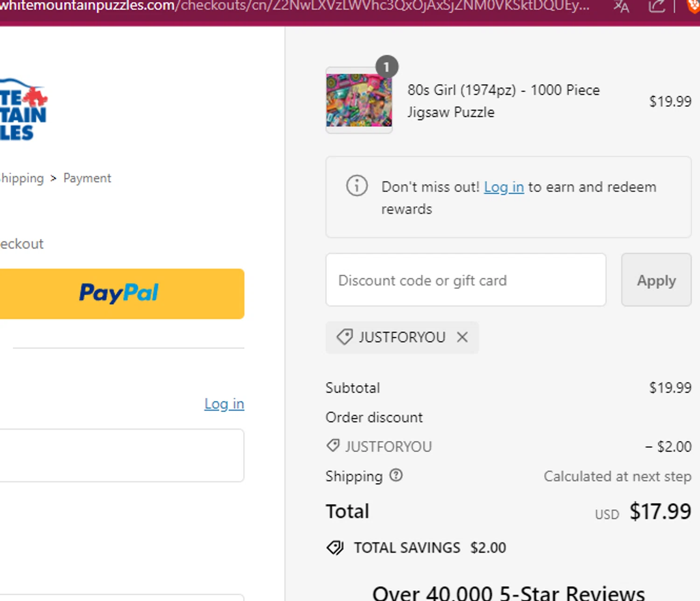Click Log in link in rewards notice
700x601 pixels.
[x=504, y=187]
